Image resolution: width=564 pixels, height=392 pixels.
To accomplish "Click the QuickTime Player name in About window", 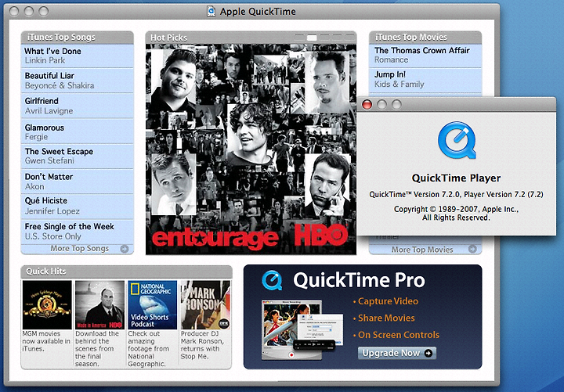I will click(x=456, y=178).
